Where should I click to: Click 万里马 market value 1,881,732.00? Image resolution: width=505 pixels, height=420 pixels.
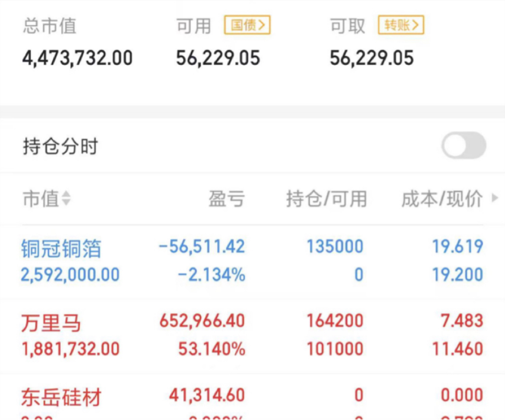click(x=70, y=349)
